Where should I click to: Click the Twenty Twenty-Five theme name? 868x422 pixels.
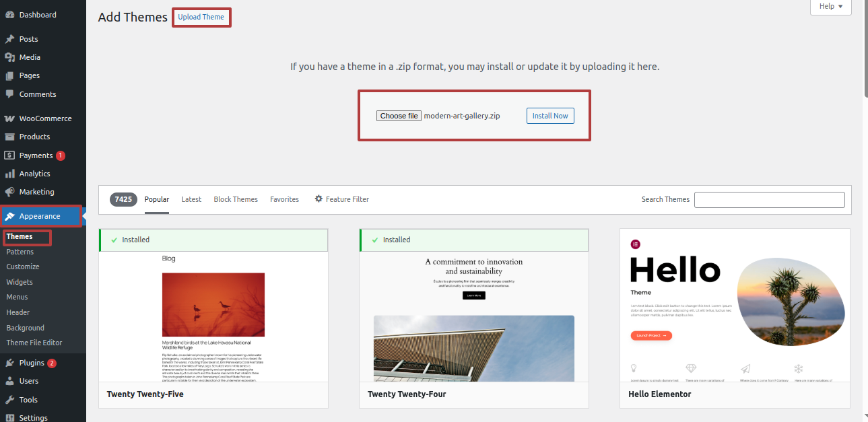click(x=145, y=394)
